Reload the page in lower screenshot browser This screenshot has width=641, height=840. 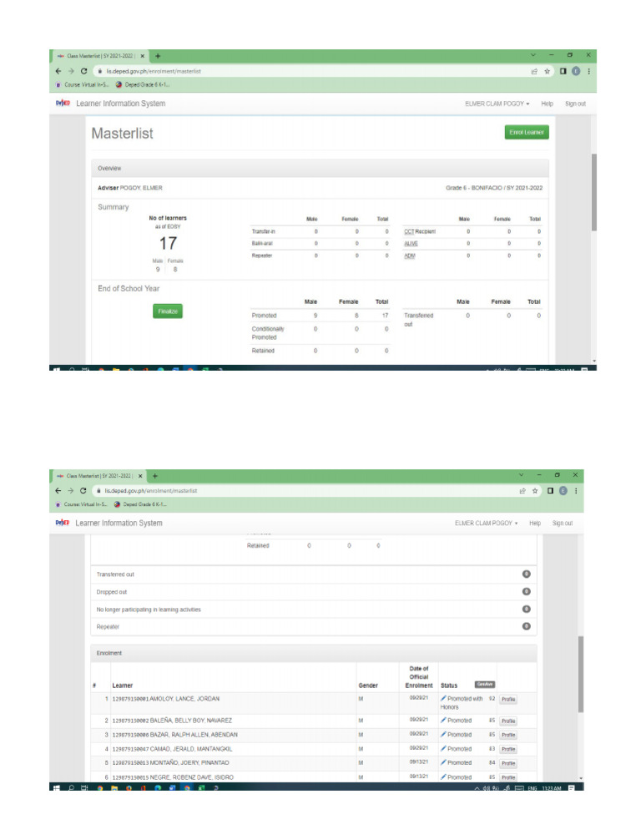click(83, 491)
